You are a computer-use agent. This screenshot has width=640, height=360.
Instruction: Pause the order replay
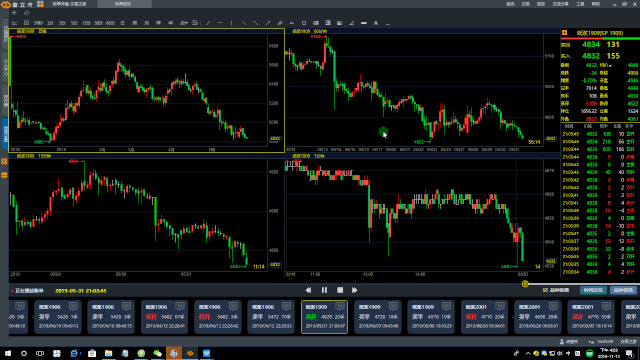324,290
